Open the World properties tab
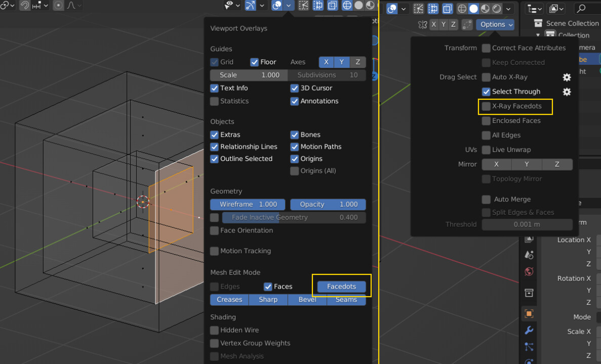 (529, 272)
